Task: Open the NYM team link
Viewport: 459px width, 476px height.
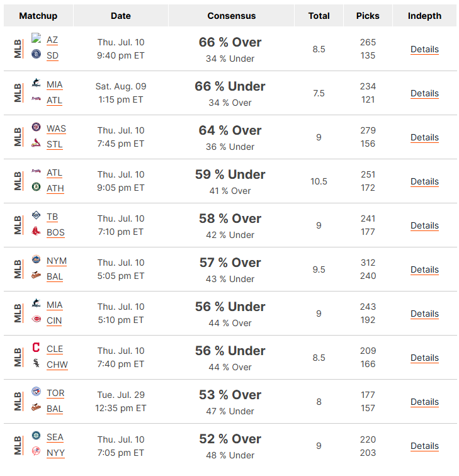Action: pyautogui.click(x=57, y=261)
